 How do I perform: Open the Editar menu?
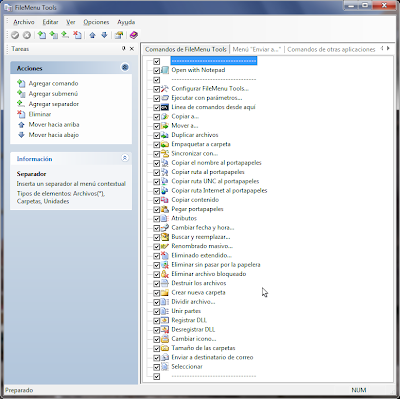point(50,22)
